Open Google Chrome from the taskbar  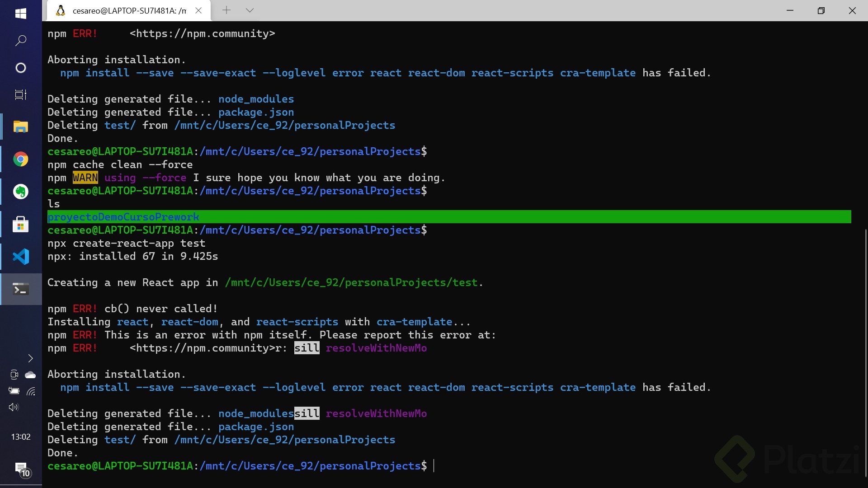(x=21, y=160)
